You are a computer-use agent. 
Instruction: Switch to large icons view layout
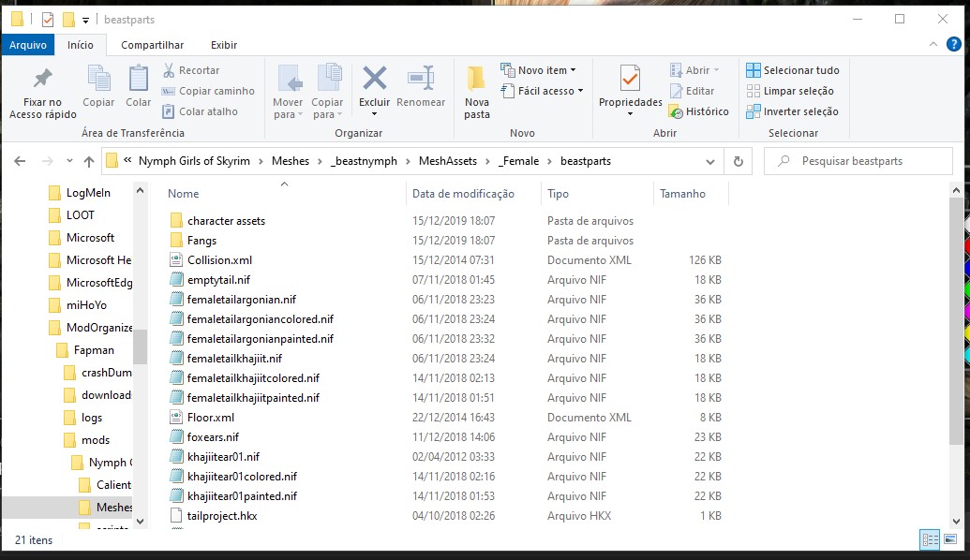click(x=949, y=539)
